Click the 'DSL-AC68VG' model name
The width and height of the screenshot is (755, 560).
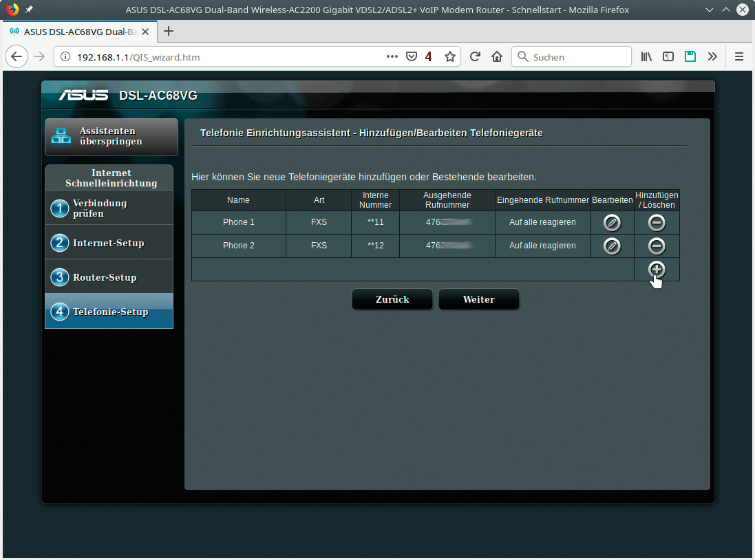(158, 96)
